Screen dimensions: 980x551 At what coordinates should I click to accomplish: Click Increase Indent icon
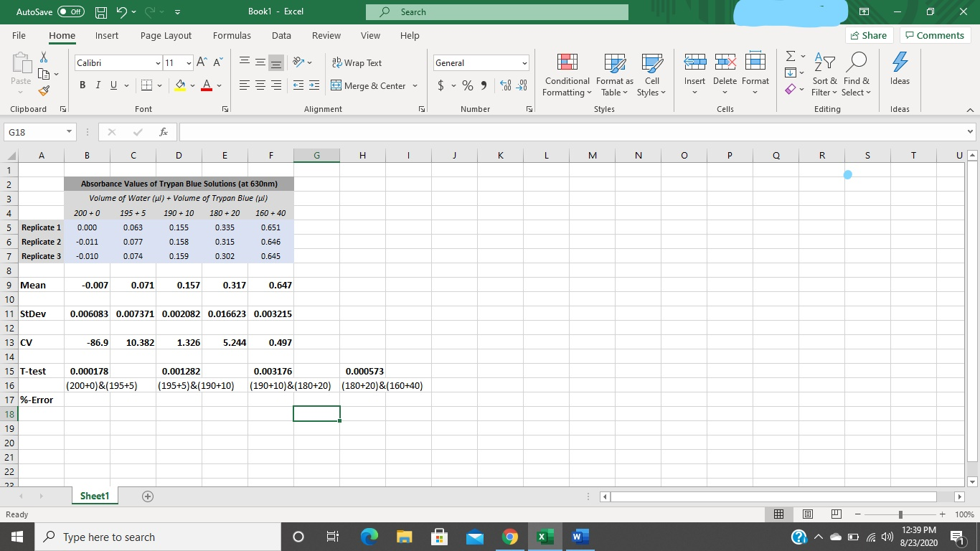[x=314, y=85]
